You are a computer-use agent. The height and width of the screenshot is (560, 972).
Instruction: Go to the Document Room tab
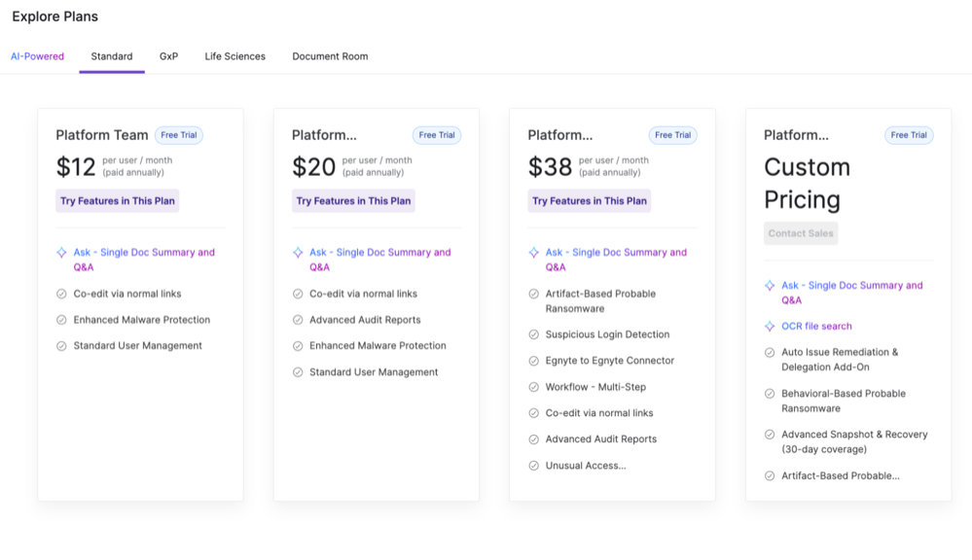pyautogui.click(x=330, y=56)
